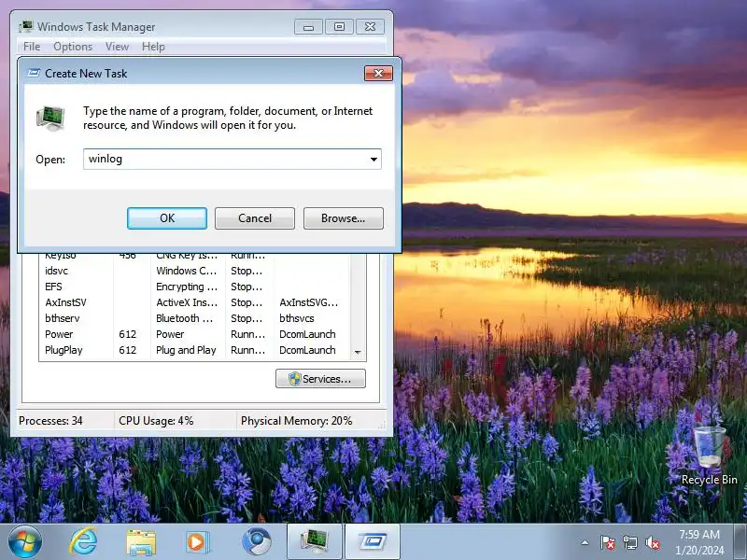The width and height of the screenshot is (747, 560).
Task: Launch Internet Explorer from the taskbar
Action: [83, 542]
